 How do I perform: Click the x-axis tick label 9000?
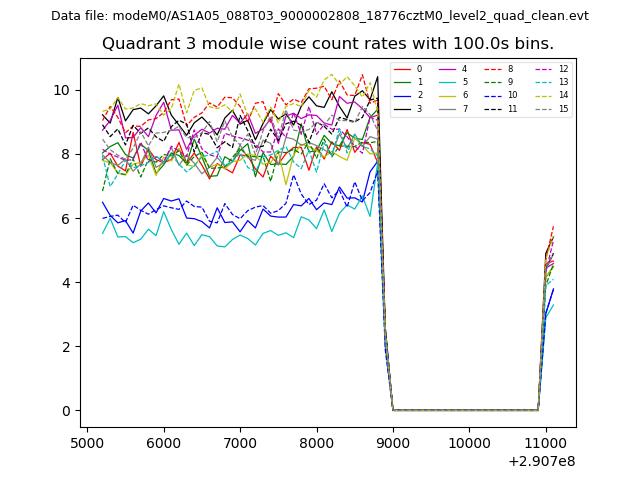(393, 443)
